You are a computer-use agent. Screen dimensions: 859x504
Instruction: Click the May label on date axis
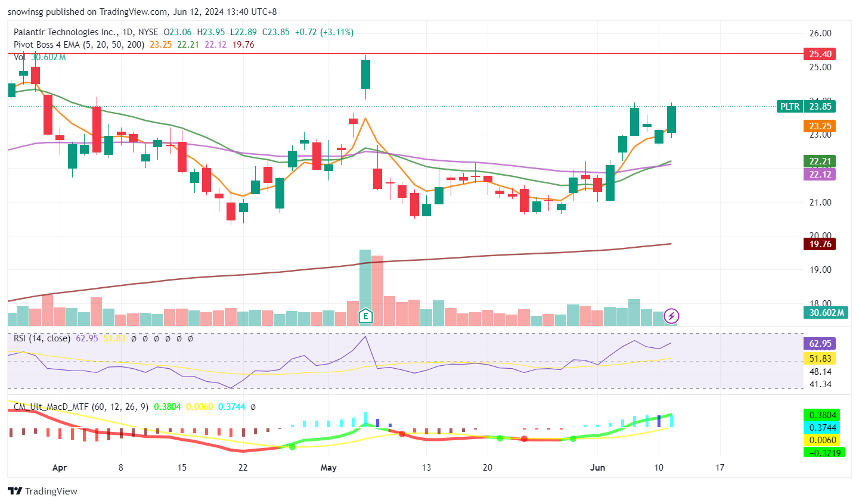(328, 468)
